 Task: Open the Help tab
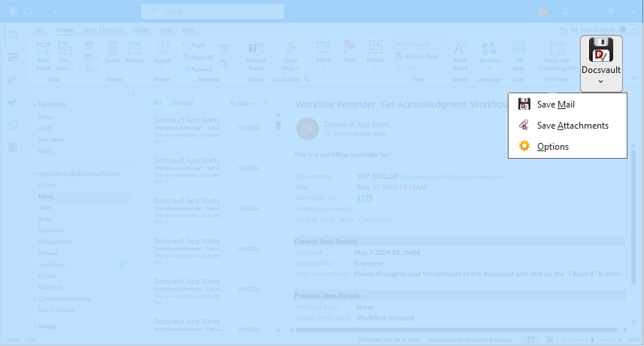click(188, 30)
